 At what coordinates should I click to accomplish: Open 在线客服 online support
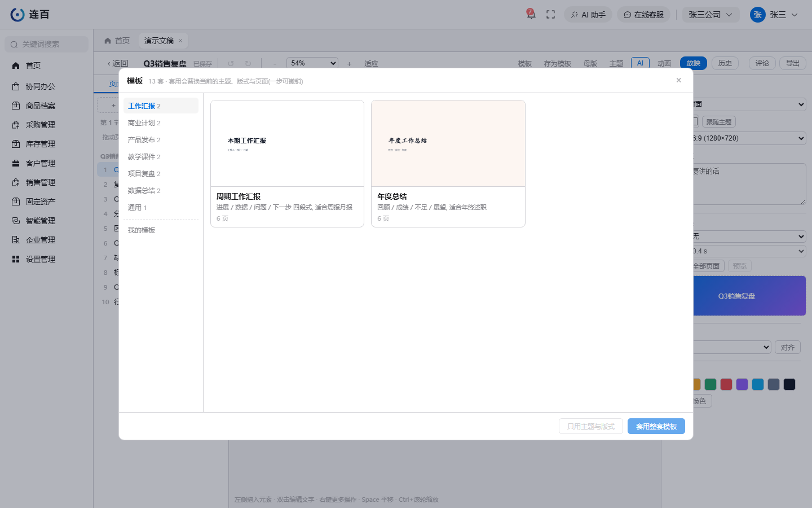point(643,15)
